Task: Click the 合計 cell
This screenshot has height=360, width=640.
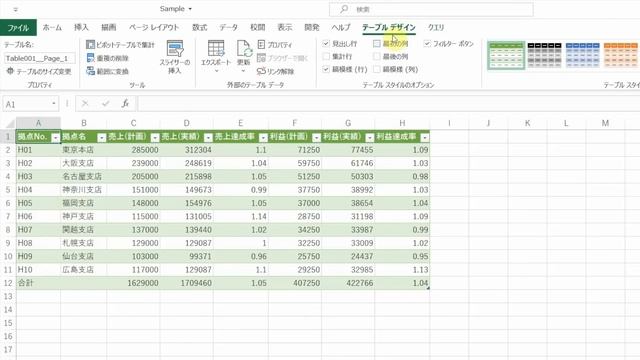Action: 38,283
